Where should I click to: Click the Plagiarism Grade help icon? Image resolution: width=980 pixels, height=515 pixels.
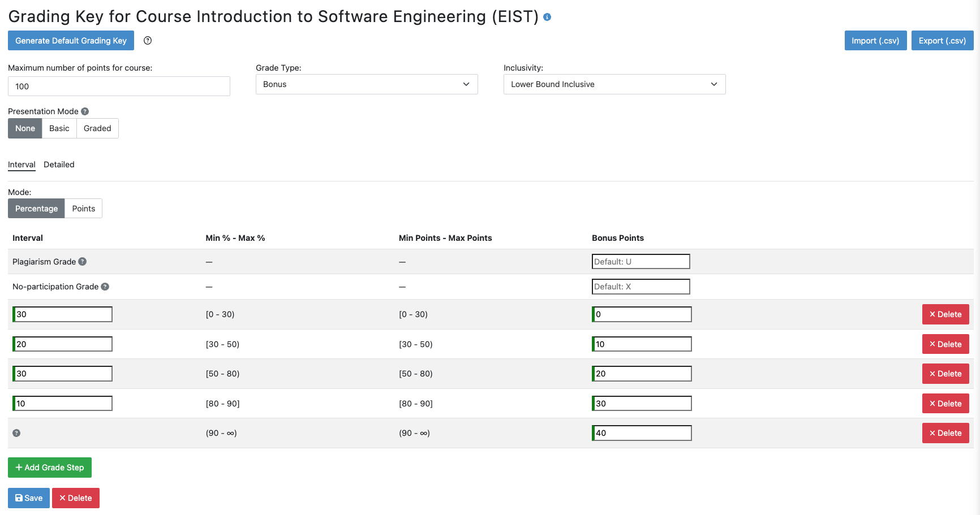(x=83, y=262)
